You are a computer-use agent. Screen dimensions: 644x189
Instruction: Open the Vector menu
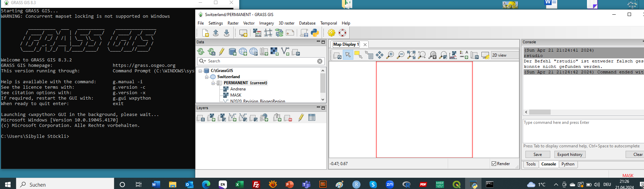[249, 23]
